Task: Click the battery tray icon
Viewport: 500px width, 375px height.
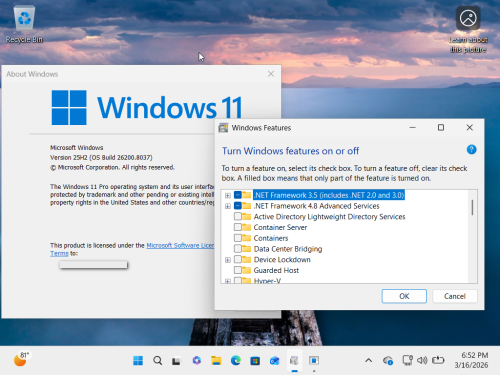Action: click(x=438, y=360)
